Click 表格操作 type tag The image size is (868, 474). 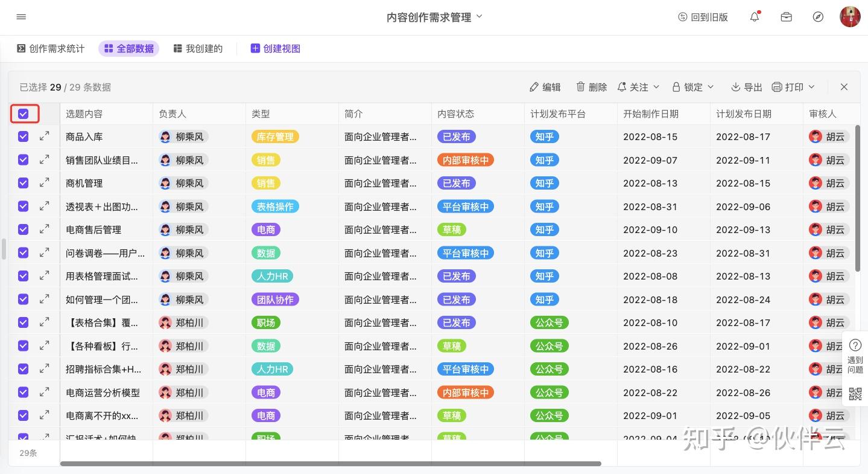tap(275, 207)
